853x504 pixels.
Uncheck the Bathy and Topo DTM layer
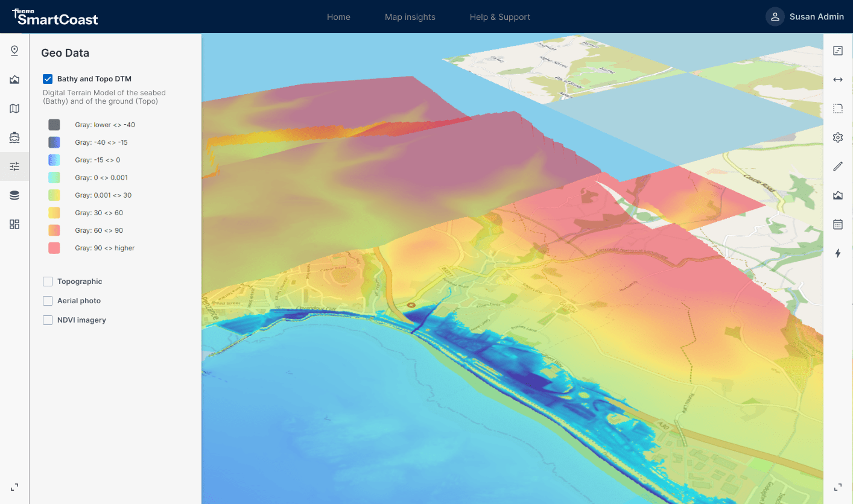click(48, 79)
